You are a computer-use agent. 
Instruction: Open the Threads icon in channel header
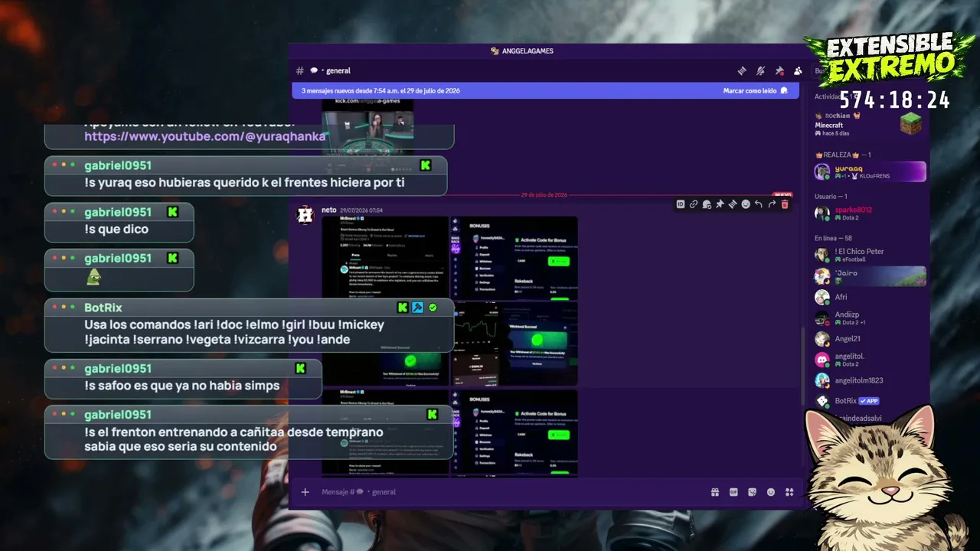pyautogui.click(x=742, y=70)
